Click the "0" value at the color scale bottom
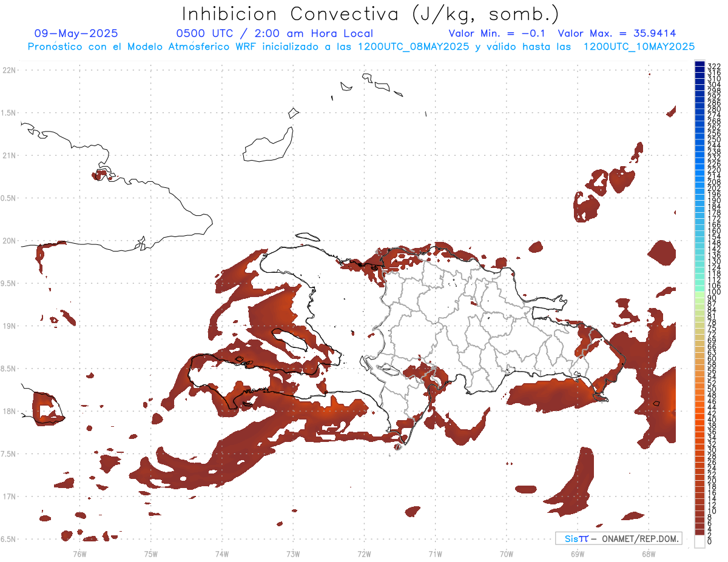Viewport: 728px width, 562px height. [710, 541]
